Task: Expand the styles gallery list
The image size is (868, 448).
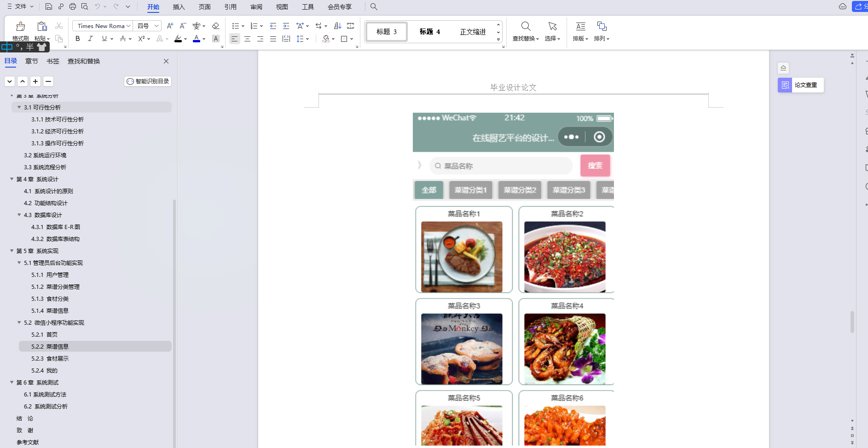Action: point(498,40)
